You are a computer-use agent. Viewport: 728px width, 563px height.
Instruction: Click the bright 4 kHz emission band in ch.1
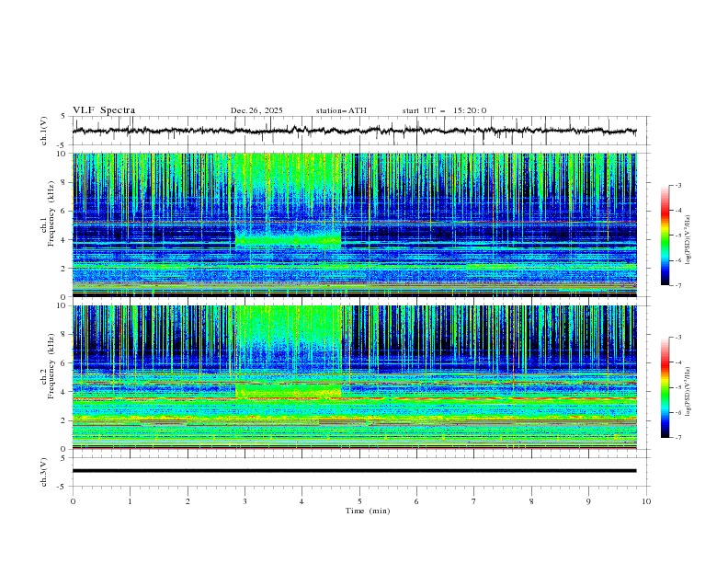click(x=289, y=241)
